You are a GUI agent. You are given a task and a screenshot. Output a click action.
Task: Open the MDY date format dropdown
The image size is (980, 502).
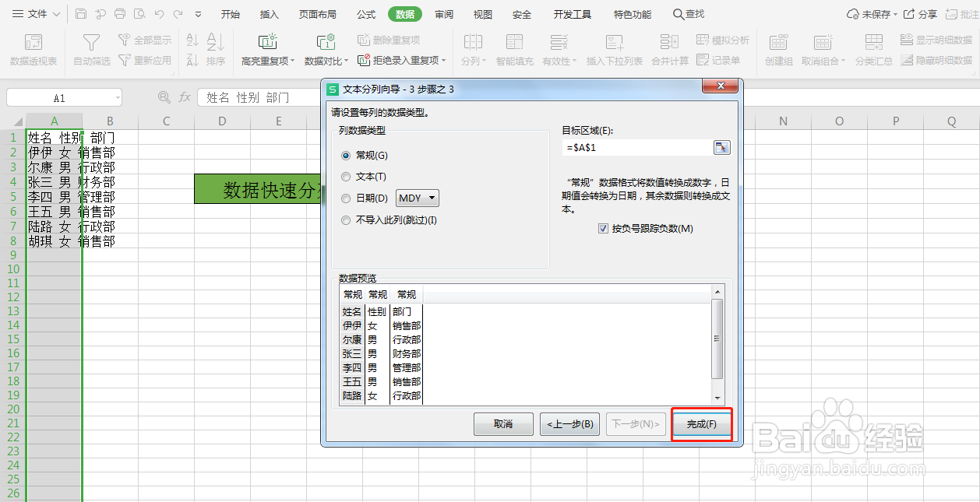[418, 198]
